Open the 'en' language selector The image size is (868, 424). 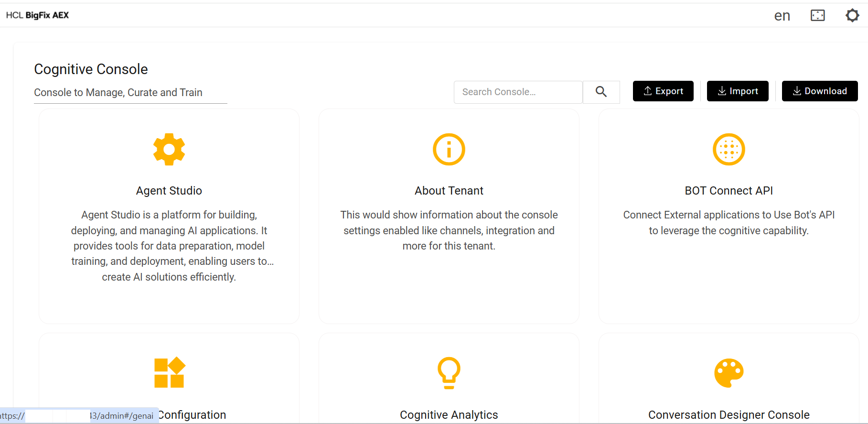[782, 16]
